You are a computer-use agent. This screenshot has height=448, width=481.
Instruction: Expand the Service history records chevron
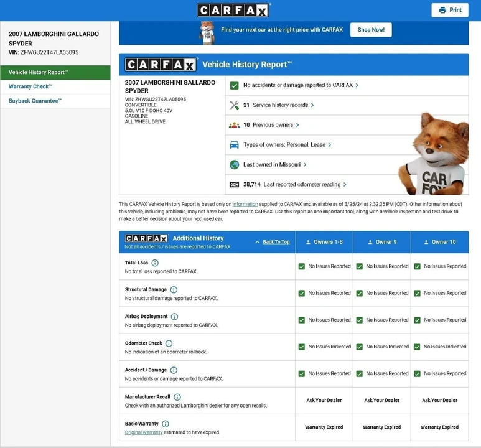[312, 105]
